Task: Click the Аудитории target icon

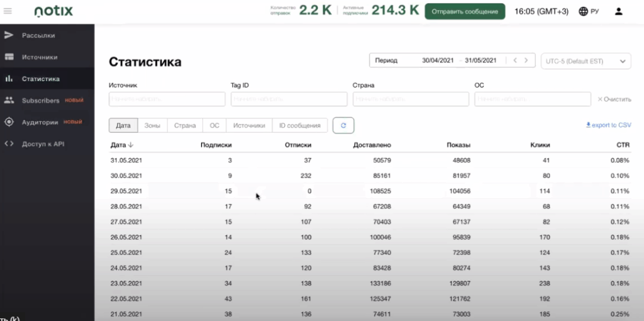Action: [x=9, y=122]
